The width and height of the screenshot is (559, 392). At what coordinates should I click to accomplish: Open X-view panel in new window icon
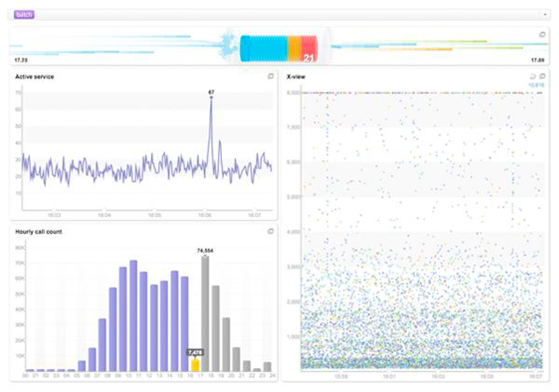coord(542,76)
